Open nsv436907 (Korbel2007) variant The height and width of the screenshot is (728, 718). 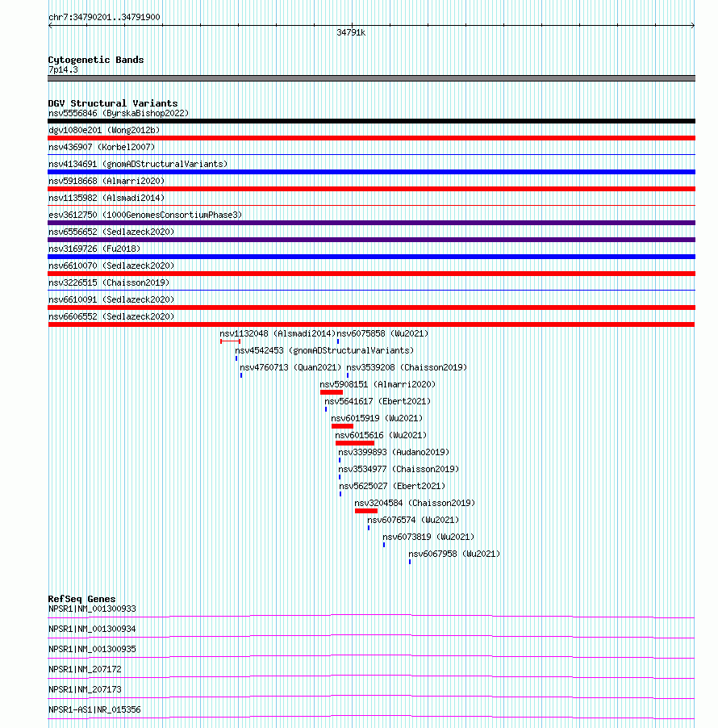point(102,147)
